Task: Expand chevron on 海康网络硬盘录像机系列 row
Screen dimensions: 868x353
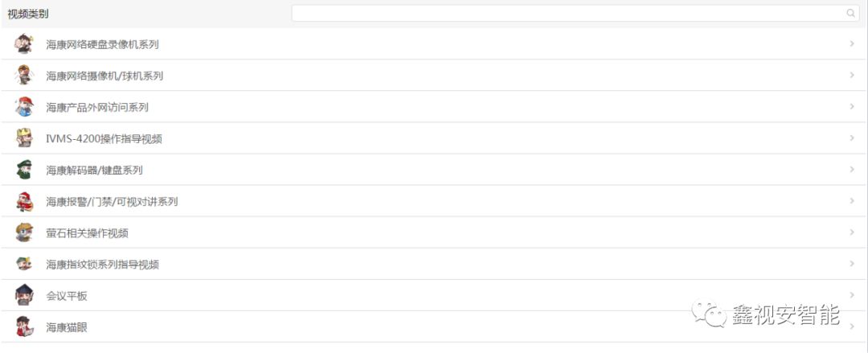Action: pos(852,43)
